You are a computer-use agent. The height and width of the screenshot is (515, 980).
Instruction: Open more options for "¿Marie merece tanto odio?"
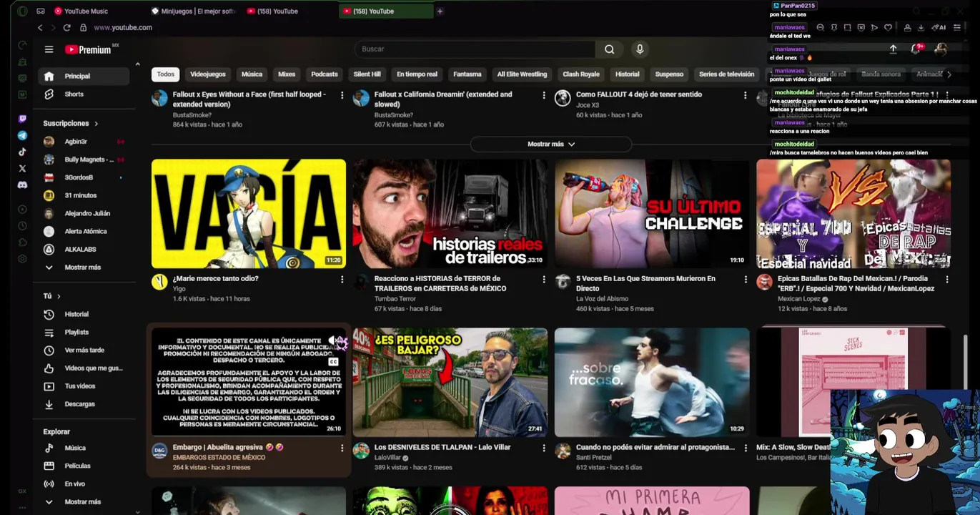[342, 279]
